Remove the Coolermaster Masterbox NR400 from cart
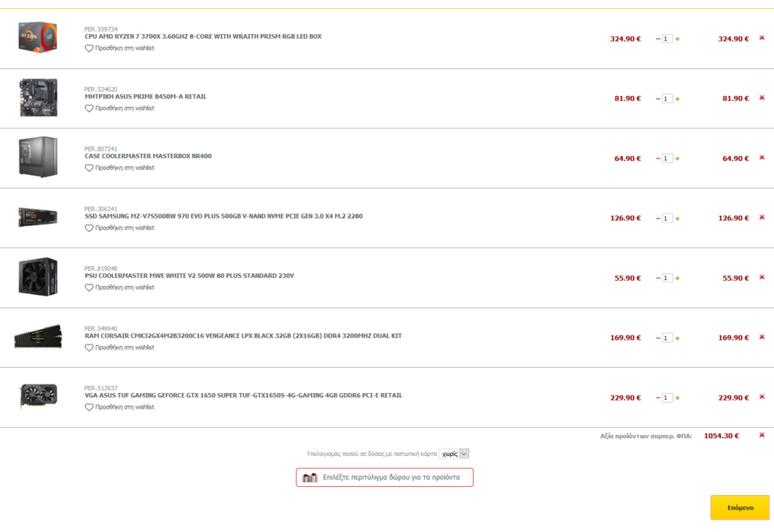Viewport: 774px width, 532px height. pyautogui.click(x=761, y=157)
